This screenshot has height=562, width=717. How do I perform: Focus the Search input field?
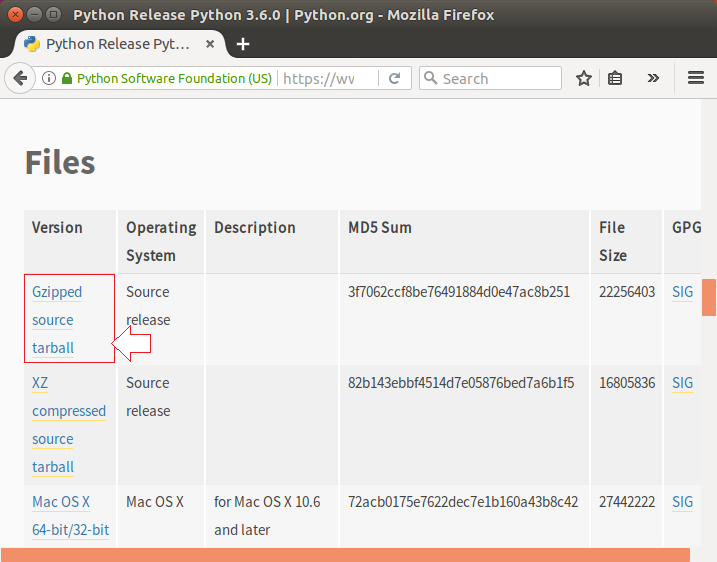point(490,78)
